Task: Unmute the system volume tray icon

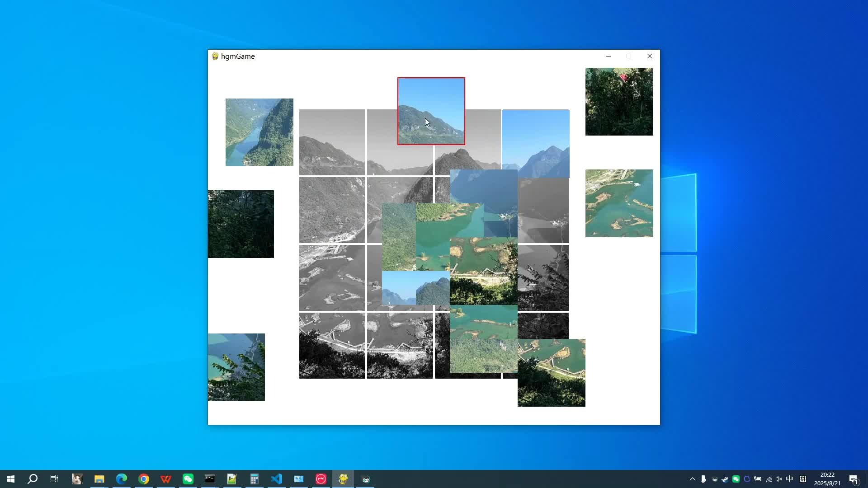Action: pos(778,479)
